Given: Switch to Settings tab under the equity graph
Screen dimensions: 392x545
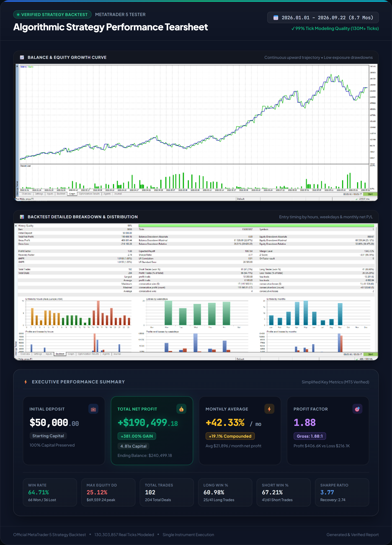Looking at the screenshot, I should pos(39,194).
